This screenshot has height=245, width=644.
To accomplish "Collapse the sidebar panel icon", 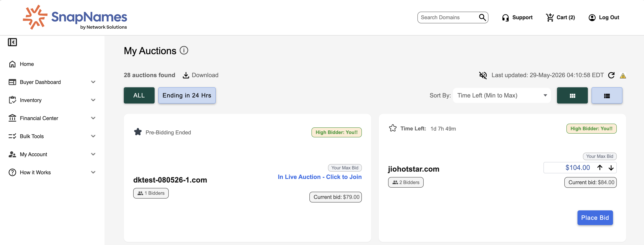I will point(12,42).
